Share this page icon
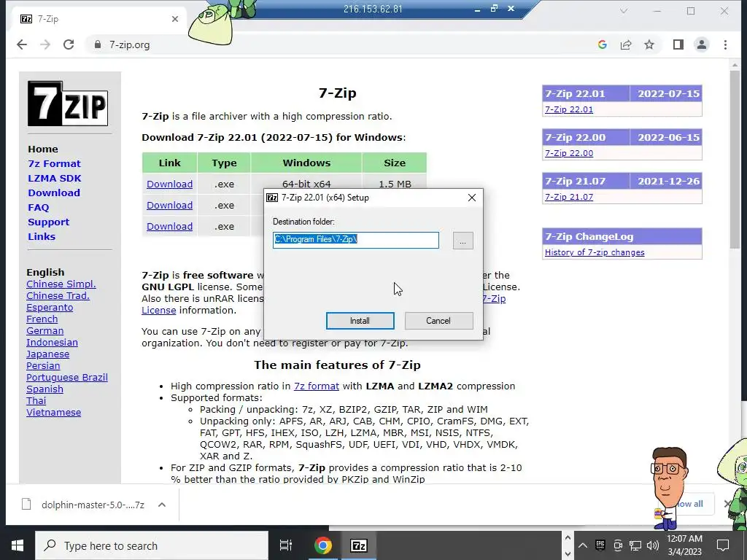 point(625,44)
